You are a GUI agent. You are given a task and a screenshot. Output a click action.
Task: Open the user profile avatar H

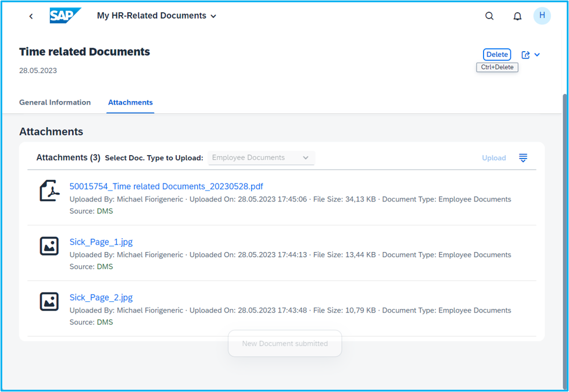542,16
